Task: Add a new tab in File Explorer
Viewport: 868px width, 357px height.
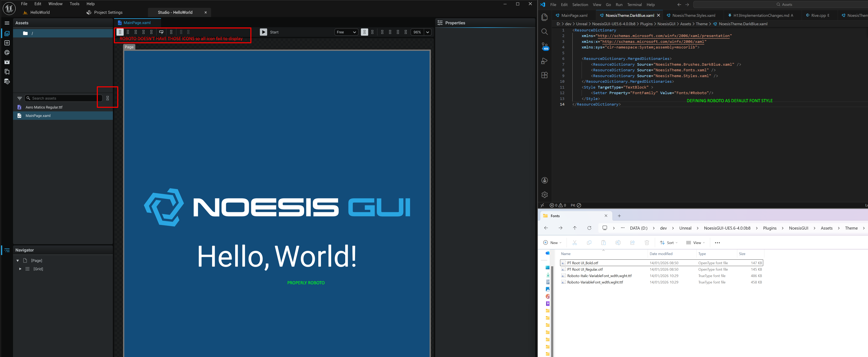Action: [x=619, y=216]
